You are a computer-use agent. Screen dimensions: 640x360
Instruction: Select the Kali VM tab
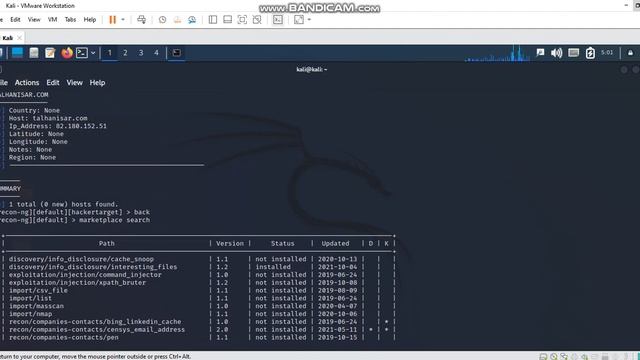coord(8,38)
